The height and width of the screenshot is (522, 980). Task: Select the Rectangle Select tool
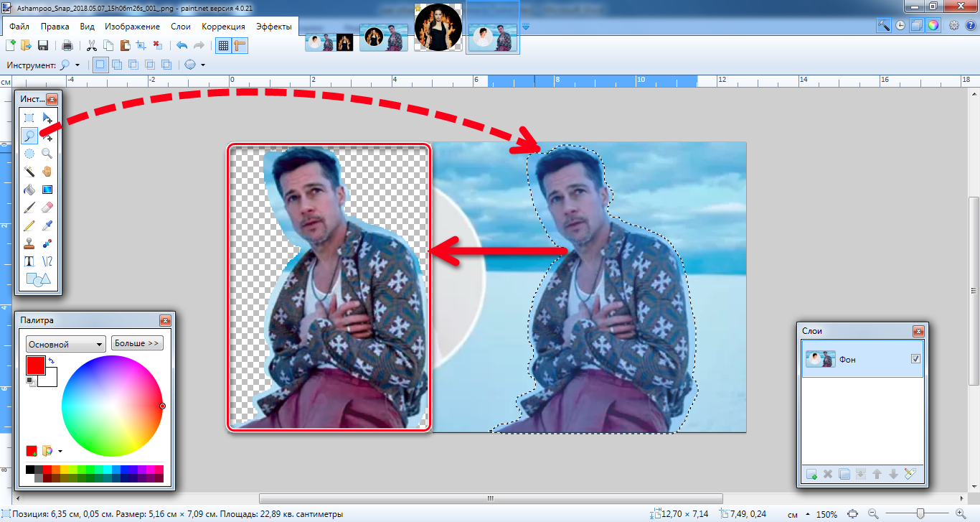(x=29, y=118)
